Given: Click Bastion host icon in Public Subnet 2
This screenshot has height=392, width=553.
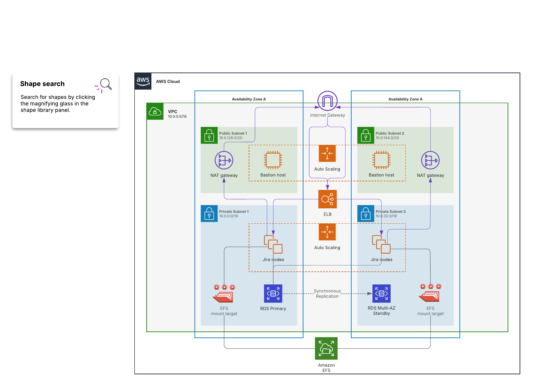Looking at the screenshot, I should point(381,160).
